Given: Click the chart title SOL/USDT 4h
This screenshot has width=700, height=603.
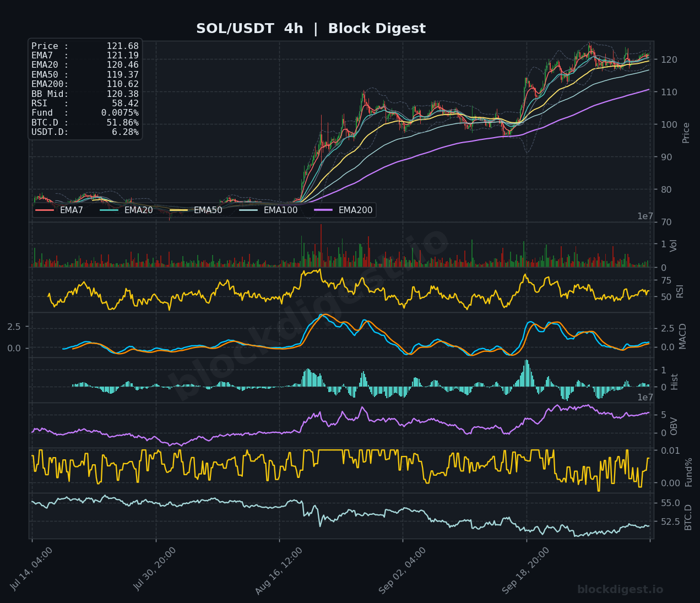Looking at the screenshot, I should pyautogui.click(x=249, y=29).
